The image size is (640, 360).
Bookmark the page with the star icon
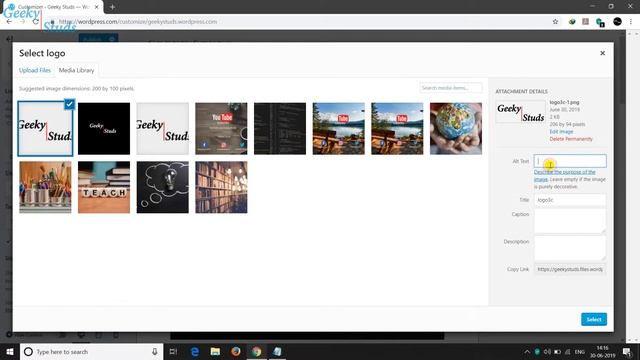point(555,22)
